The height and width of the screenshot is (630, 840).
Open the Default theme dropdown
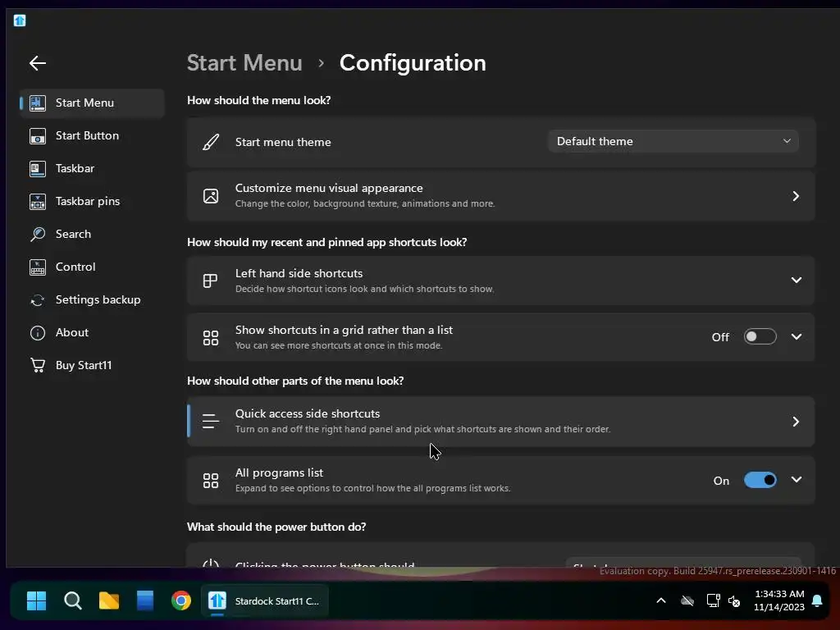pyautogui.click(x=673, y=141)
